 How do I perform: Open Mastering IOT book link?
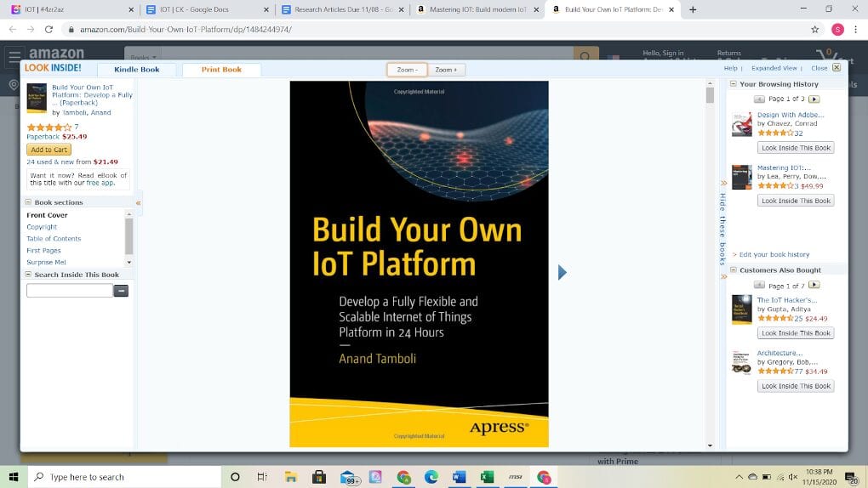[x=784, y=167]
